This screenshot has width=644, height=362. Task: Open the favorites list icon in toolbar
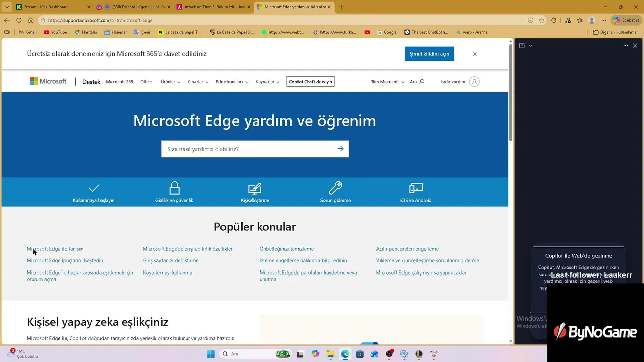click(x=580, y=20)
